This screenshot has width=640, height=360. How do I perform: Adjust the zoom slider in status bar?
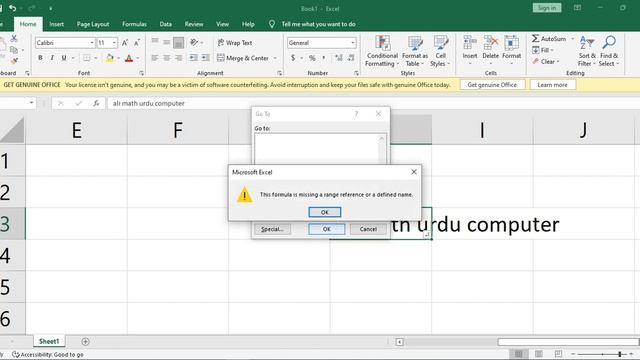point(620,354)
